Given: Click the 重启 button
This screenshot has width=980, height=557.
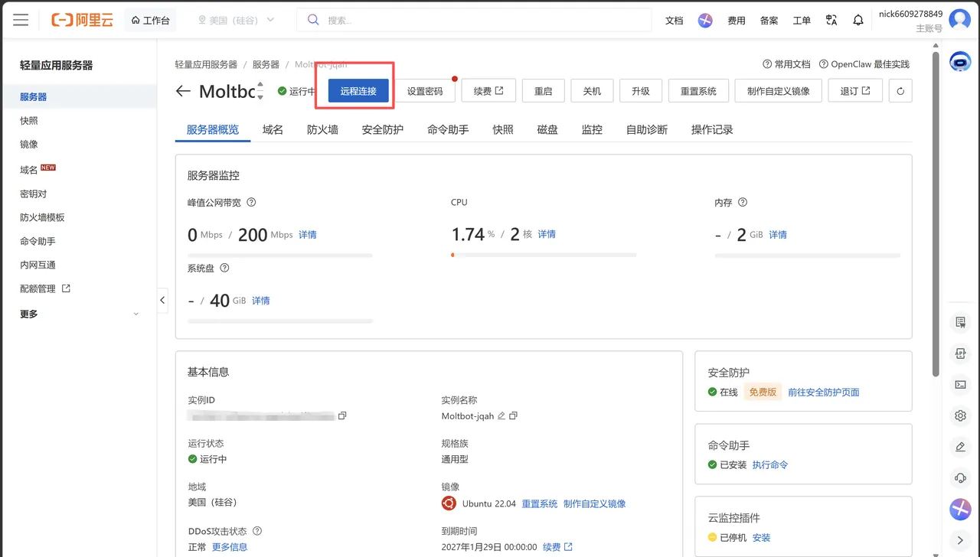Looking at the screenshot, I should pos(543,91).
